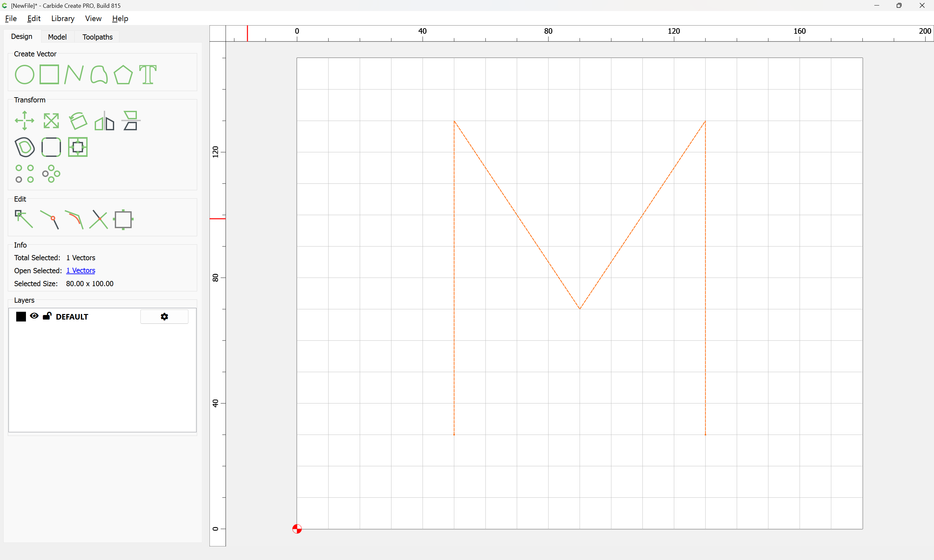Minimize the Carbide Create window
Image resolution: width=934 pixels, height=560 pixels.
[x=877, y=5]
